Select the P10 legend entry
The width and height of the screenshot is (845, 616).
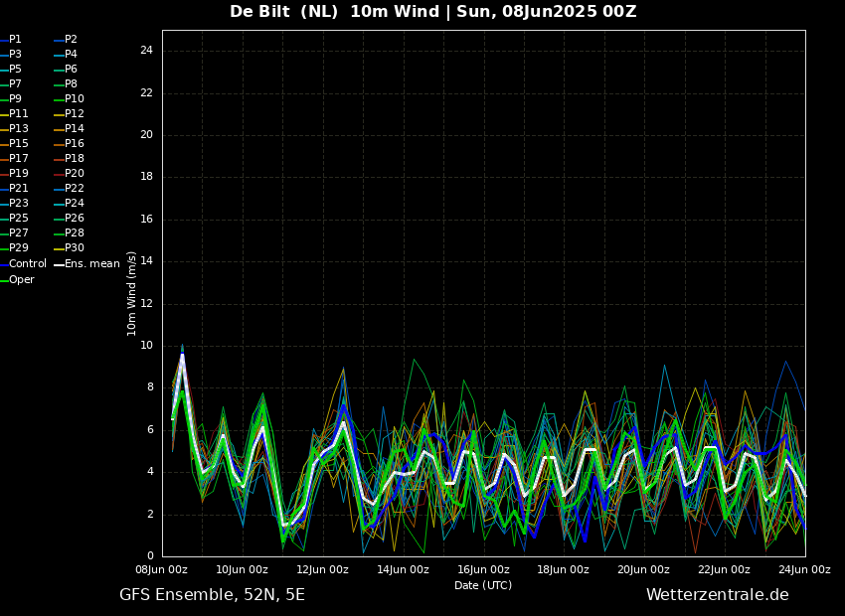[75, 99]
